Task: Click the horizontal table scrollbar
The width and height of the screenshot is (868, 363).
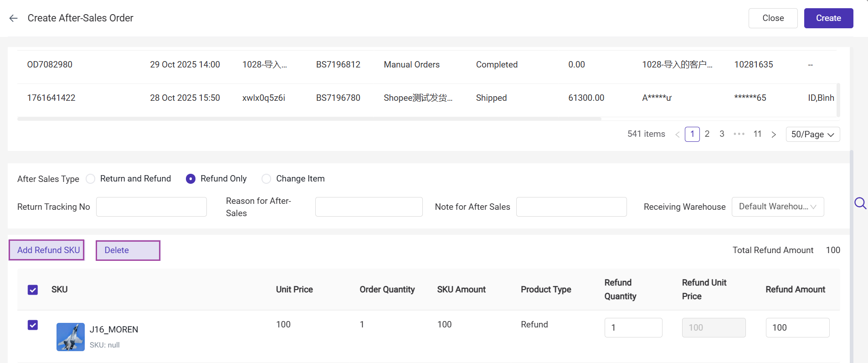Action: (309, 119)
